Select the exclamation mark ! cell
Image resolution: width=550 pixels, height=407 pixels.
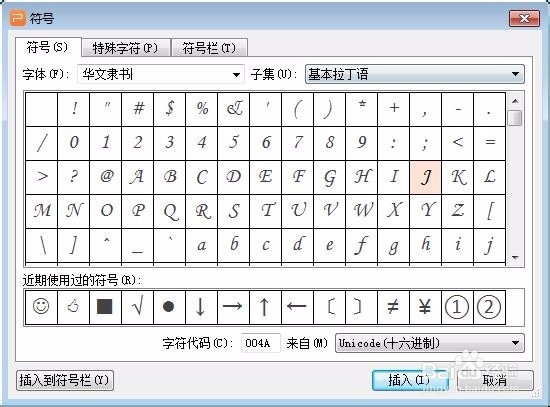pos(73,109)
